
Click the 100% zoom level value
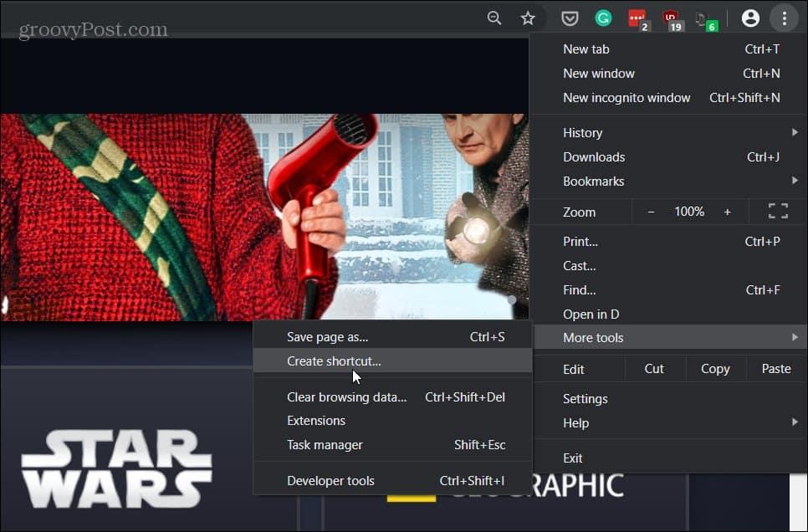point(689,212)
